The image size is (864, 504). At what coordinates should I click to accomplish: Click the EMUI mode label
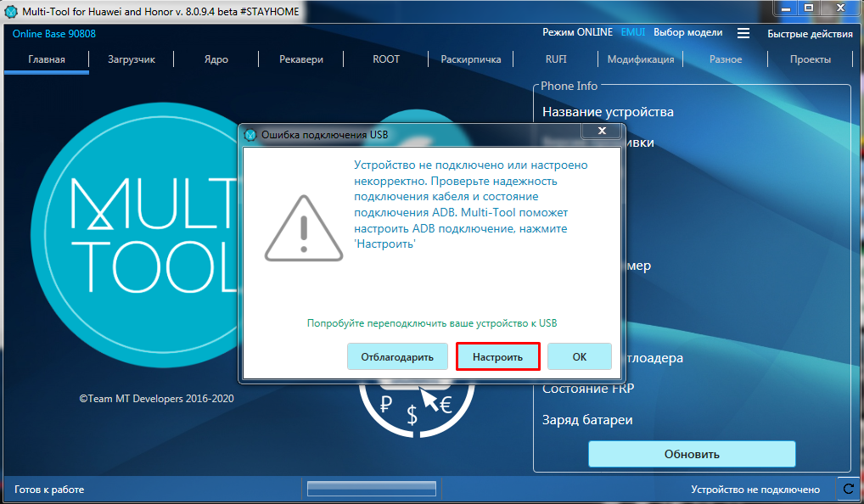click(632, 32)
